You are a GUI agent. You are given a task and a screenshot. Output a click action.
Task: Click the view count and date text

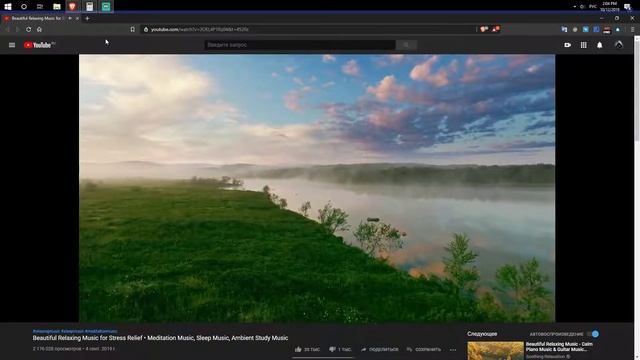(73, 349)
